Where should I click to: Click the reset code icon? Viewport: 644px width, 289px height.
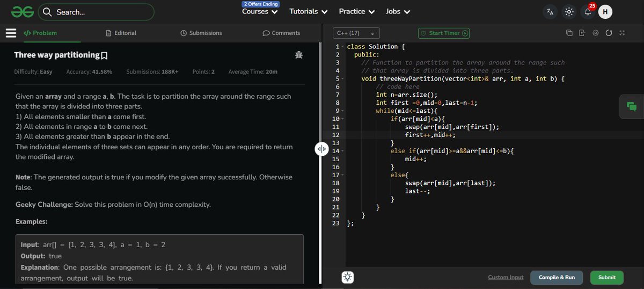click(609, 33)
